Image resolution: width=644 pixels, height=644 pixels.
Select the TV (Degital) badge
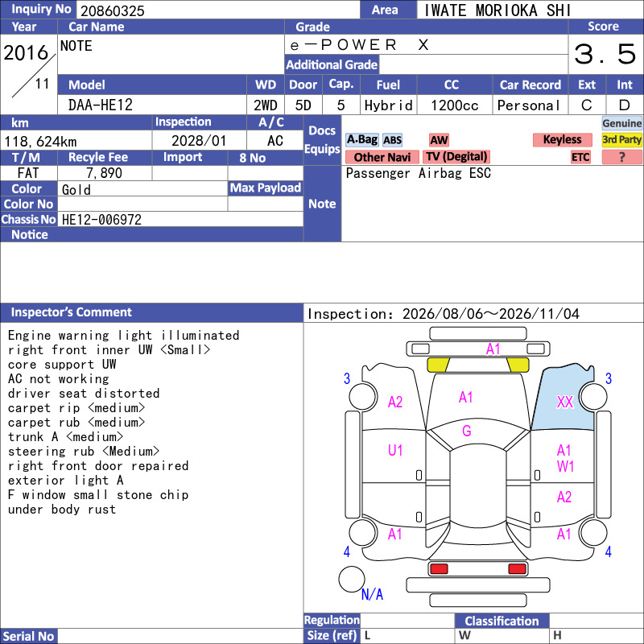pyautogui.click(x=456, y=157)
